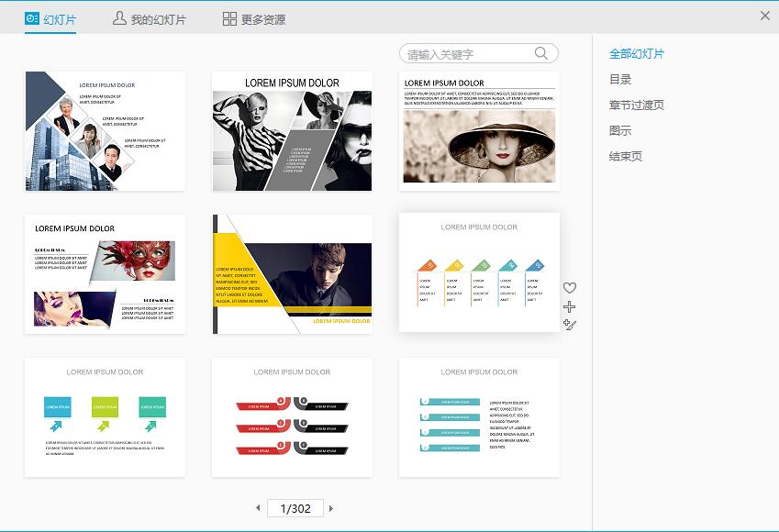Click the search magnifier icon
The height and width of the screenshot is (532, 779).
click(x=541, y=53)
